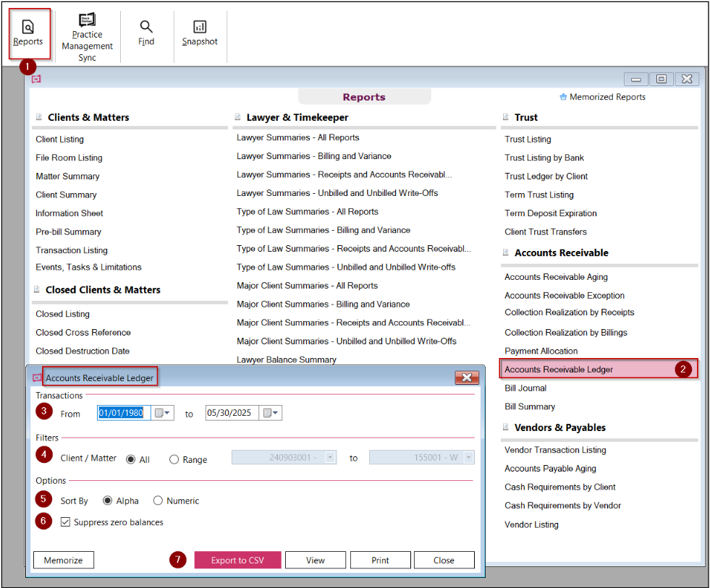The height and width of the screenshot is (588, 710).
Task: Expand the ending client/matter range dropdown
Action: point(469,458)
